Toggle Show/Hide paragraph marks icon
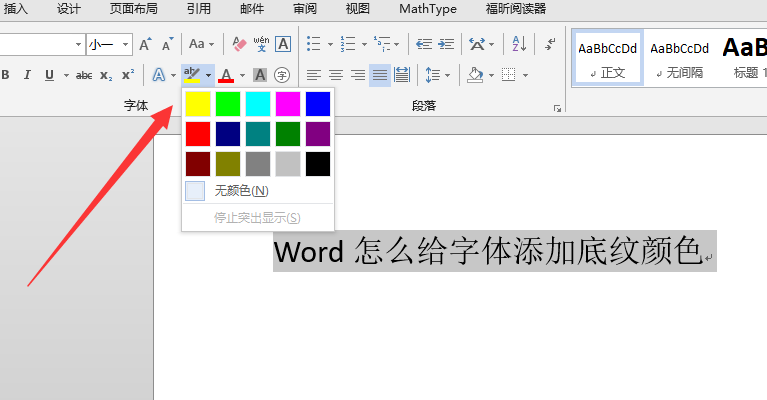 pyautogui.click(x=550, y=44)
